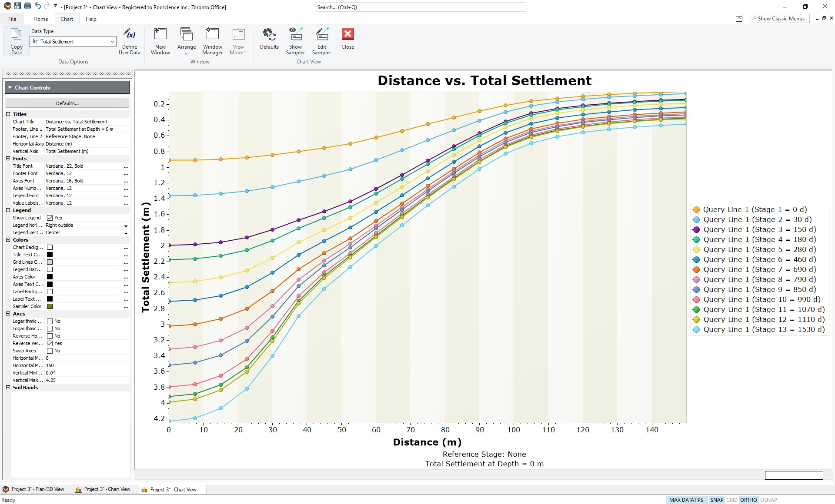Disable the Reverse Vertical checkbox
The image size is (835, 504).
(51, 343)
